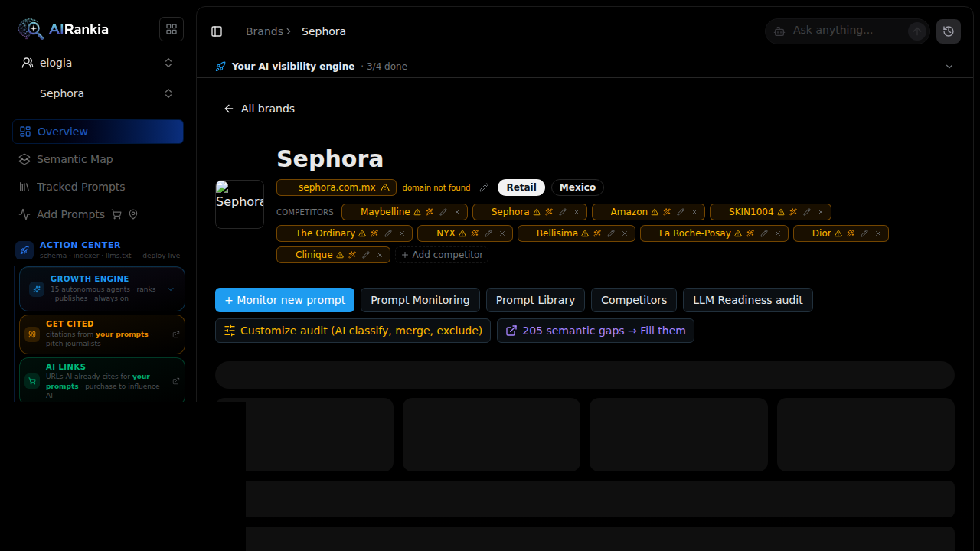
Task: Open the 205 semantic gaps link
Action: (596, 331)
